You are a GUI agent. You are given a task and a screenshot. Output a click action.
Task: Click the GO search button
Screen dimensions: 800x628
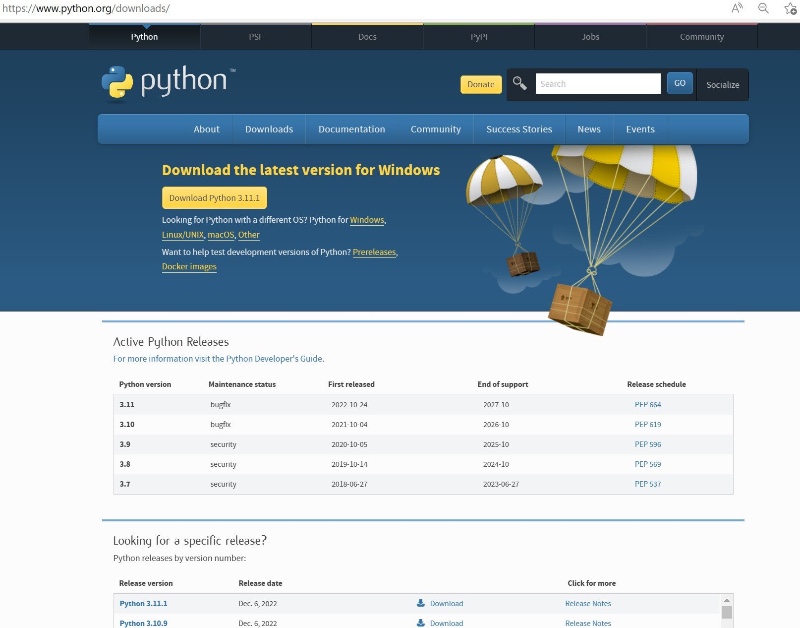pos(680,83)
